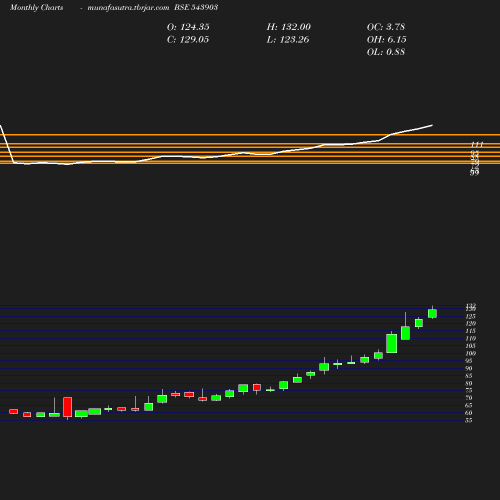Viewport: 500px width, 500px height.
Task: Select the high value 'H: 132.00'
Action: [x=289, y=27]
